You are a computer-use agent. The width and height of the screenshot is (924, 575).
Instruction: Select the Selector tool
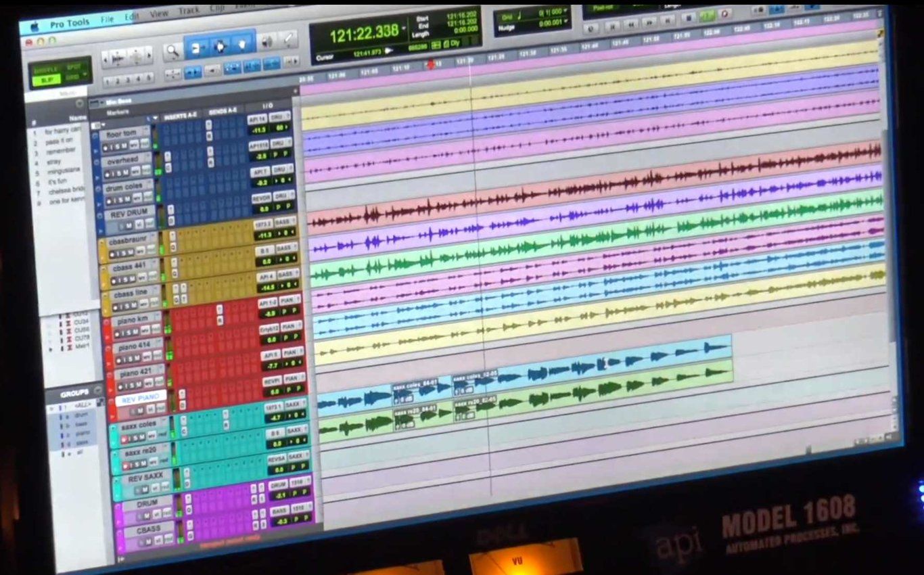coord(220,47)
